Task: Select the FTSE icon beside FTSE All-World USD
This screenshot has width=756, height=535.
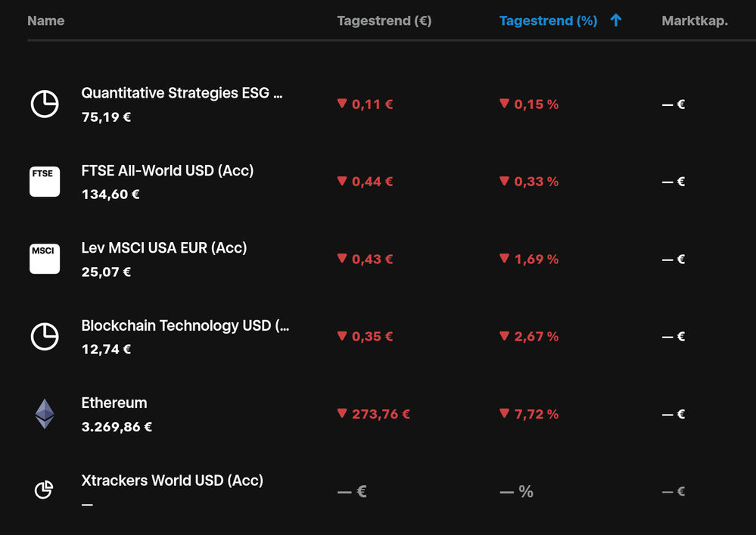Action: (x=44, y=182)
